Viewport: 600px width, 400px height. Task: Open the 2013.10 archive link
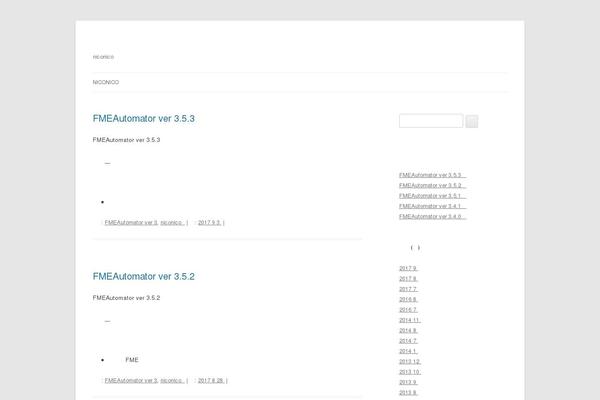pyautogui.click(x=410, y=372)
